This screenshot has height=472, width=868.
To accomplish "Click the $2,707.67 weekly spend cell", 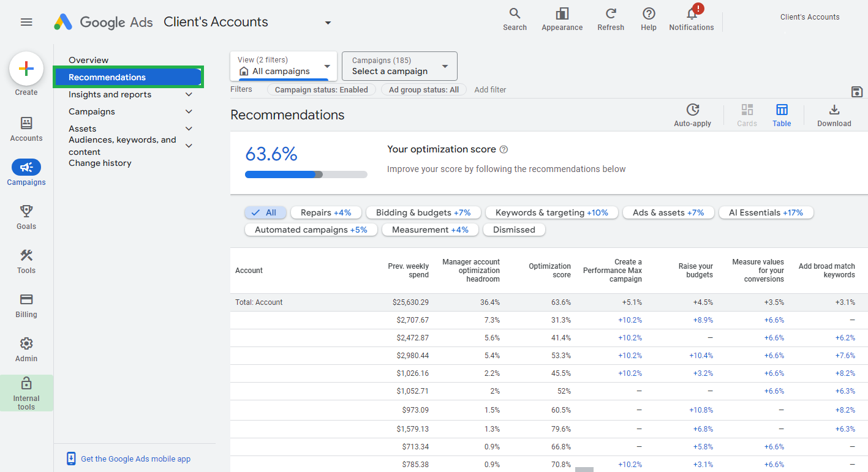I will [412, 320].
